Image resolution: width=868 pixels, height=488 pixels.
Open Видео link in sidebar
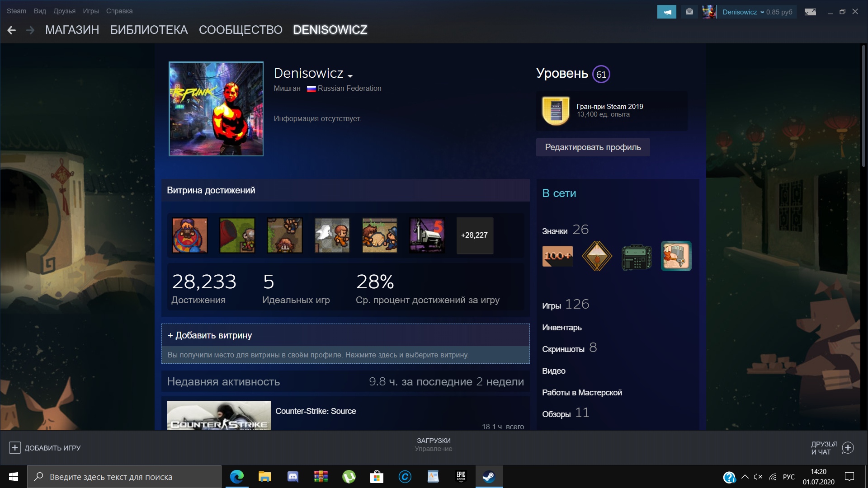coord(554,371)
